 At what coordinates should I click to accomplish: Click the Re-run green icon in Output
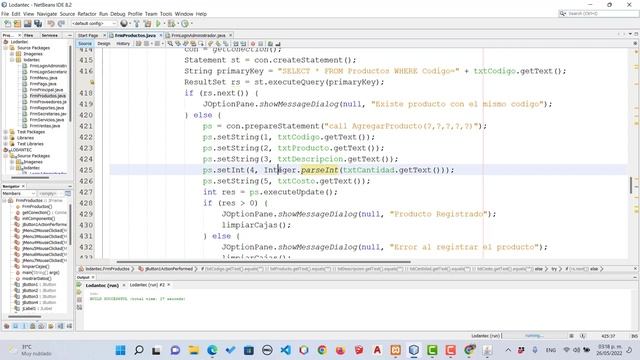[x=79, y=285]
